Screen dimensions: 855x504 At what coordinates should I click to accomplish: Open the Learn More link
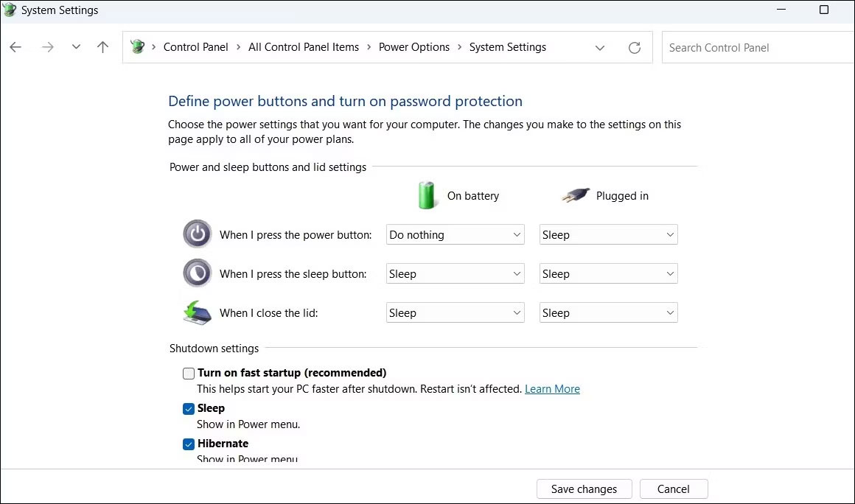552,389
